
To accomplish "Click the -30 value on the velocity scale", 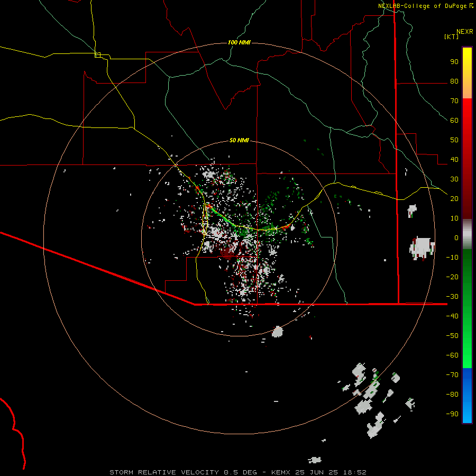I will pyautogui.click(x=452, y=297).
